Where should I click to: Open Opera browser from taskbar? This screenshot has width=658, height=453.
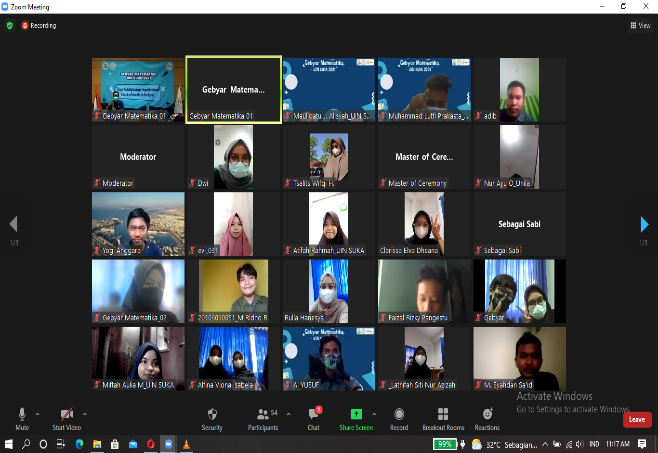click(151, 444)
